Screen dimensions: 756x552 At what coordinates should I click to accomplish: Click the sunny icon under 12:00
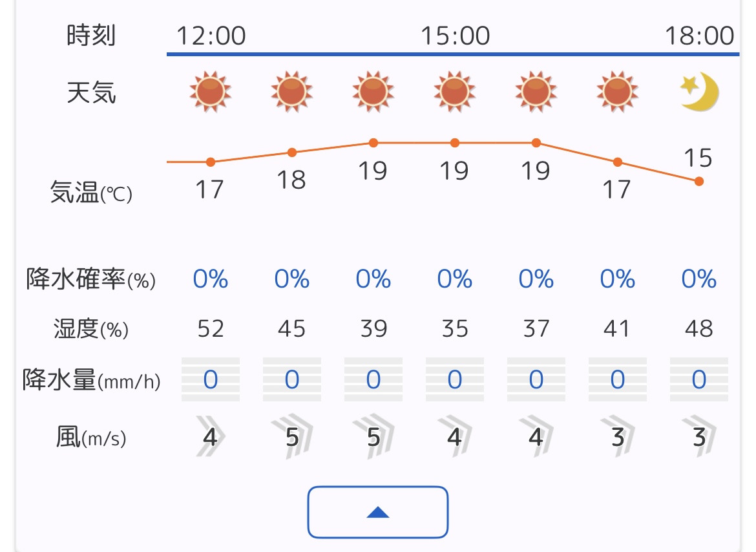tap(210, 92)
